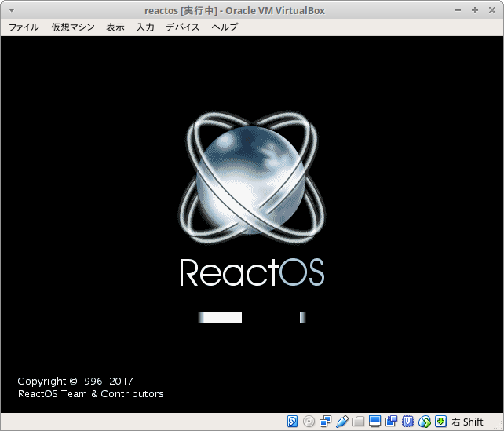The image size is (504, 431).
Task: Open the ファイル menu
Action: click(24, 27)
